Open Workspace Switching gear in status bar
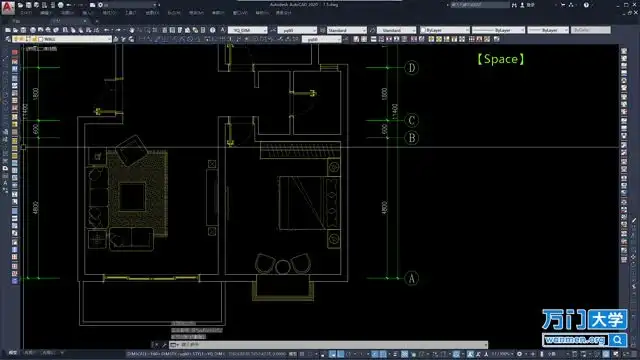 519,354
